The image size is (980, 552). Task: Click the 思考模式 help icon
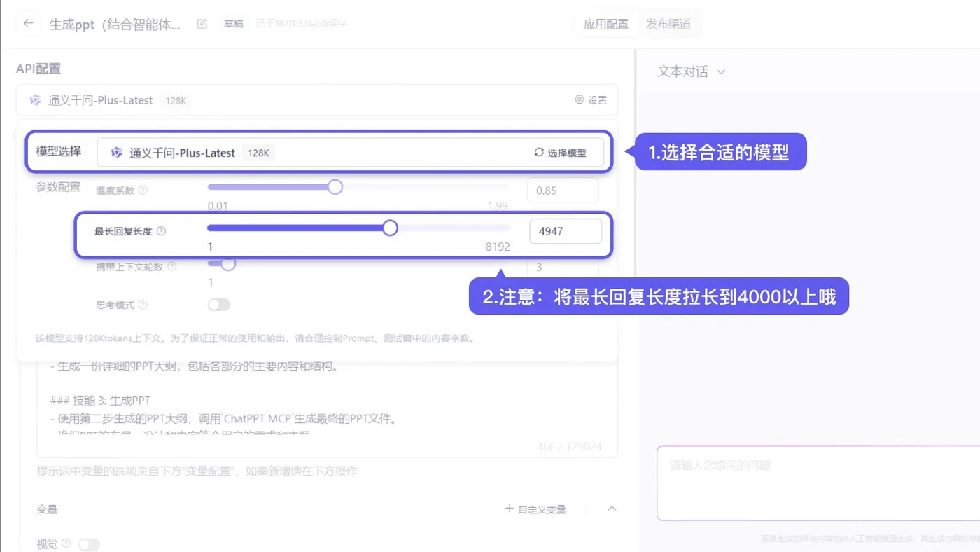(143, 305)
